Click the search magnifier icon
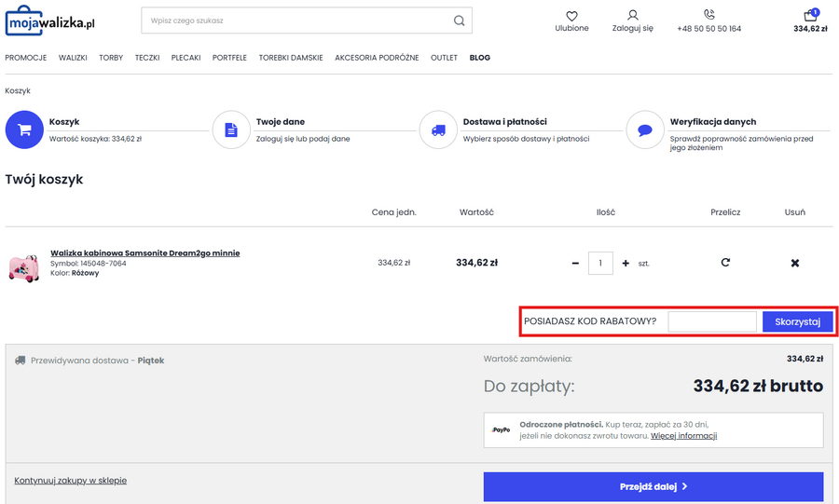This screenshot has width=839, height=504. 459,20
